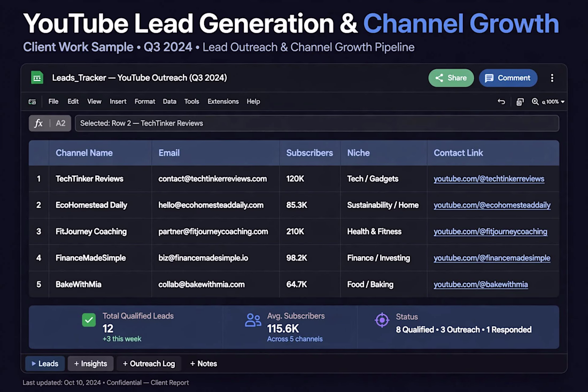Screen dimensions: 588x392
Task: Open the Extensions menu
Action: 223,102
